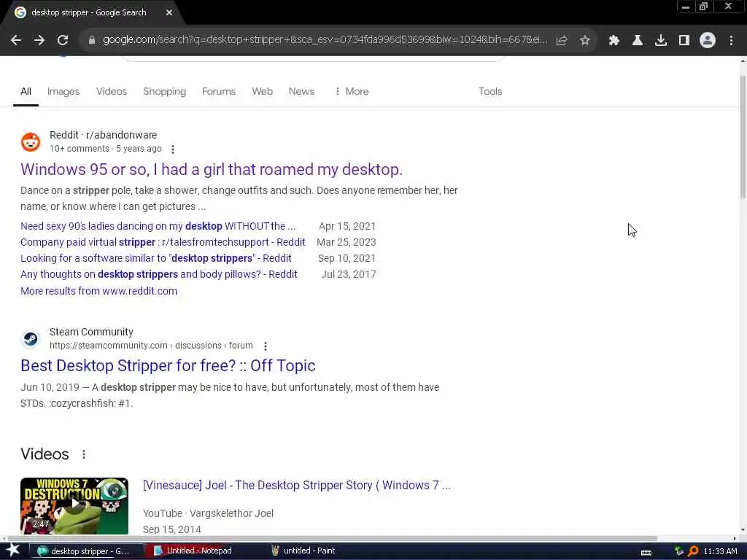Click the Reddit favicon of first result

click(x=31, y=142)
